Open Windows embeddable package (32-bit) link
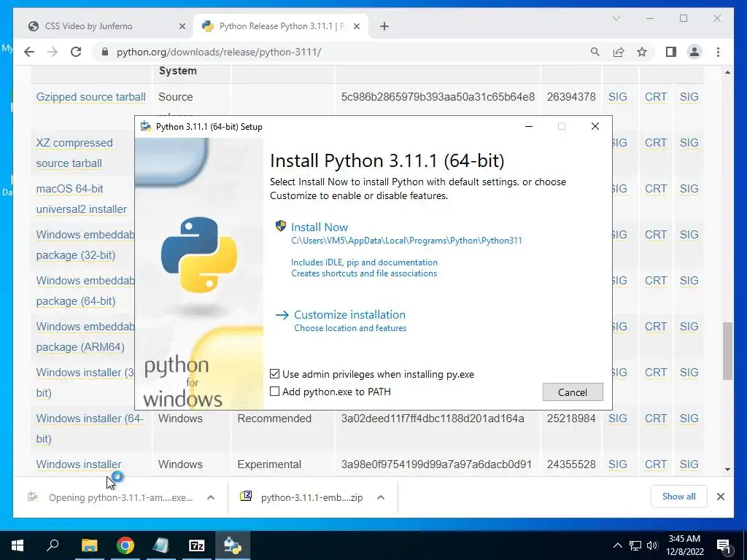747x560 pixels. click(85, 245)
